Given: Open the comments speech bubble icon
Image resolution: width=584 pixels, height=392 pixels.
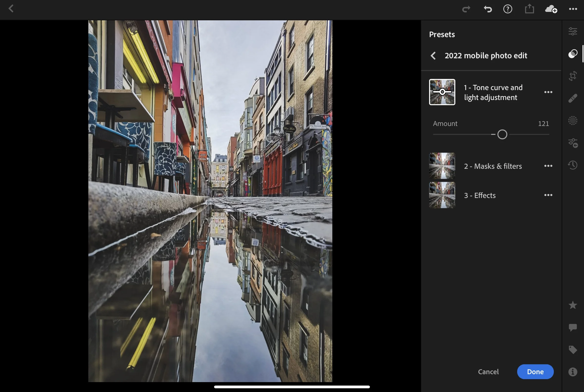Looking at the screenshot, I should tap(573, 327).
